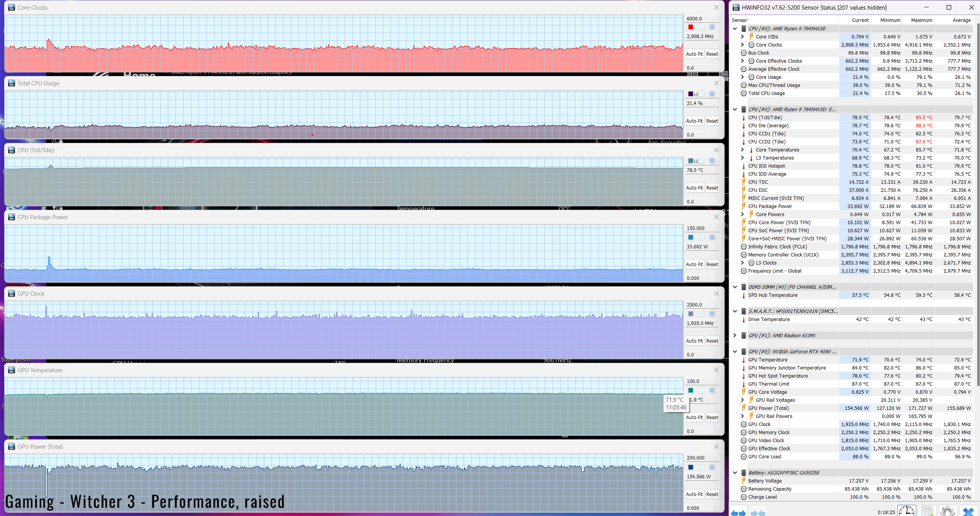Click the blue X close-sensors icon
This screenshot has width=980, height=516.
[968, 511]
